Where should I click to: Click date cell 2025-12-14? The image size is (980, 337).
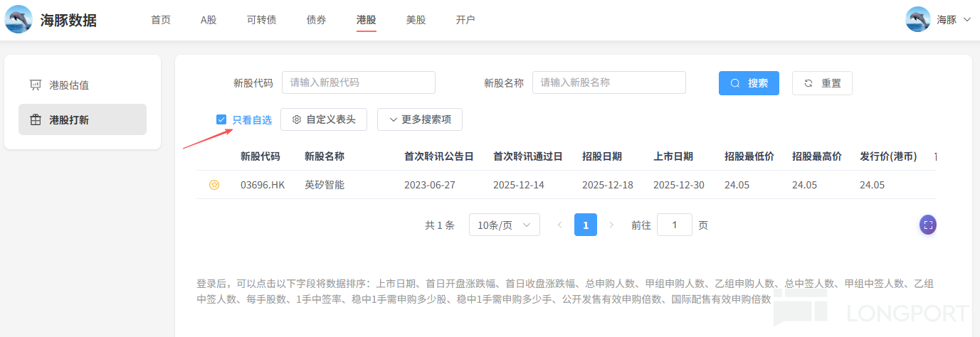(519, 185)
